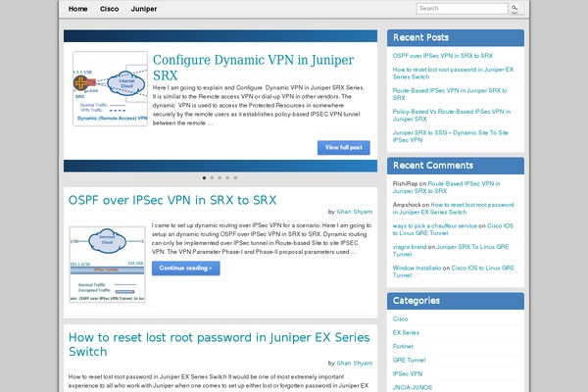
Task: Click the View full post button
Action: [x=344, y=147]
